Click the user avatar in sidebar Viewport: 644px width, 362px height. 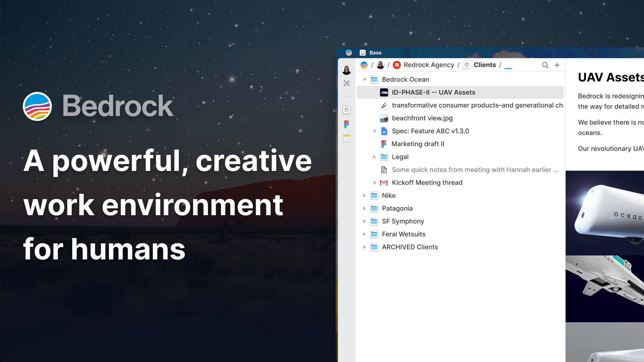(346, 70)
